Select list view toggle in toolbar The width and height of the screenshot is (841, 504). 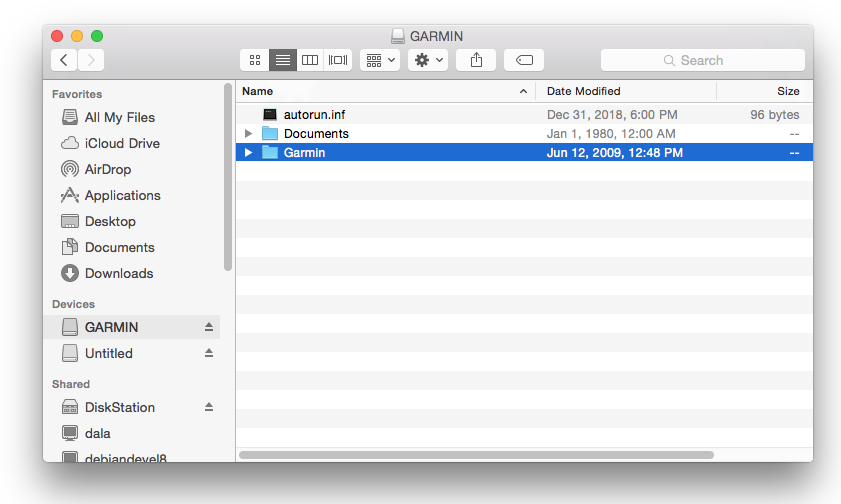point(283,60)
